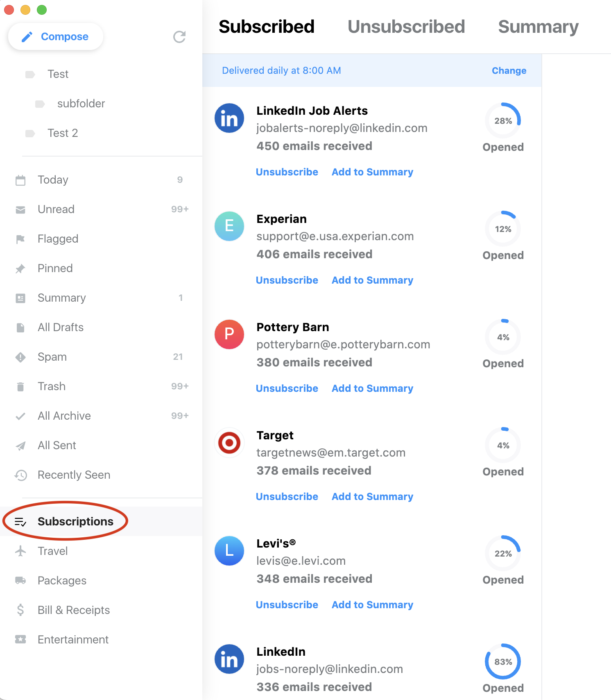Add Levi's to Summary
Image resolution: width=611 pixels, height=700 pixels.
click(372, 605)
